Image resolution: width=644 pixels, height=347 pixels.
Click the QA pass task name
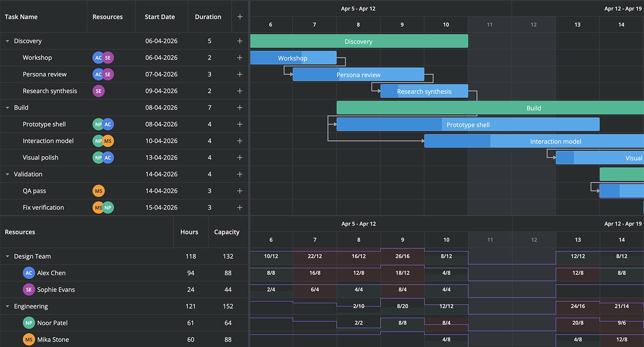click(x=34, y=191)
